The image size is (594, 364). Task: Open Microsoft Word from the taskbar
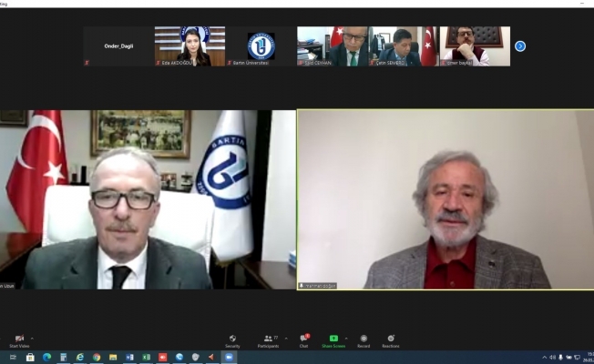(x=129, y=358)
